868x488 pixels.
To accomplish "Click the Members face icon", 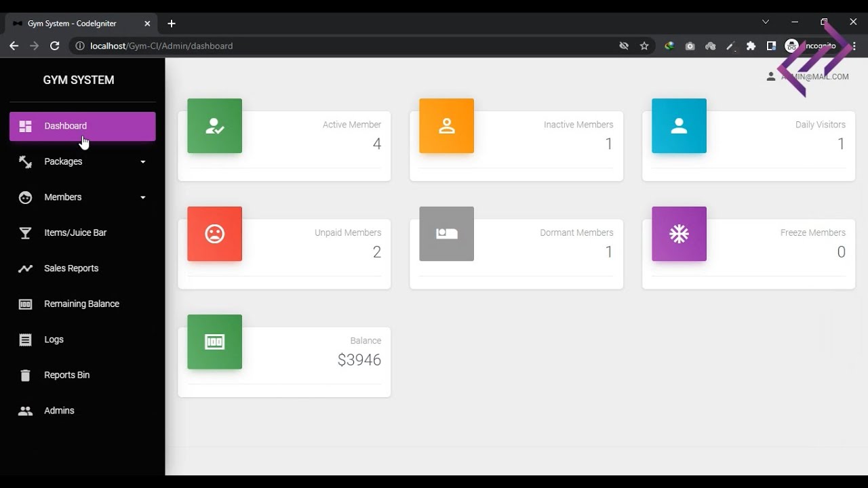I will [25, 197].
